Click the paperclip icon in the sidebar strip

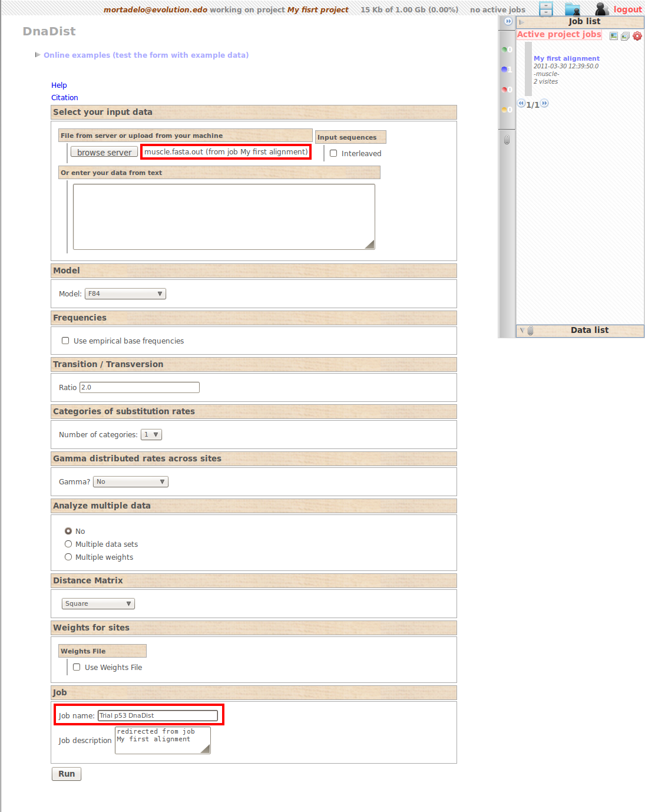pyautogui.click(x=507, y=140)
